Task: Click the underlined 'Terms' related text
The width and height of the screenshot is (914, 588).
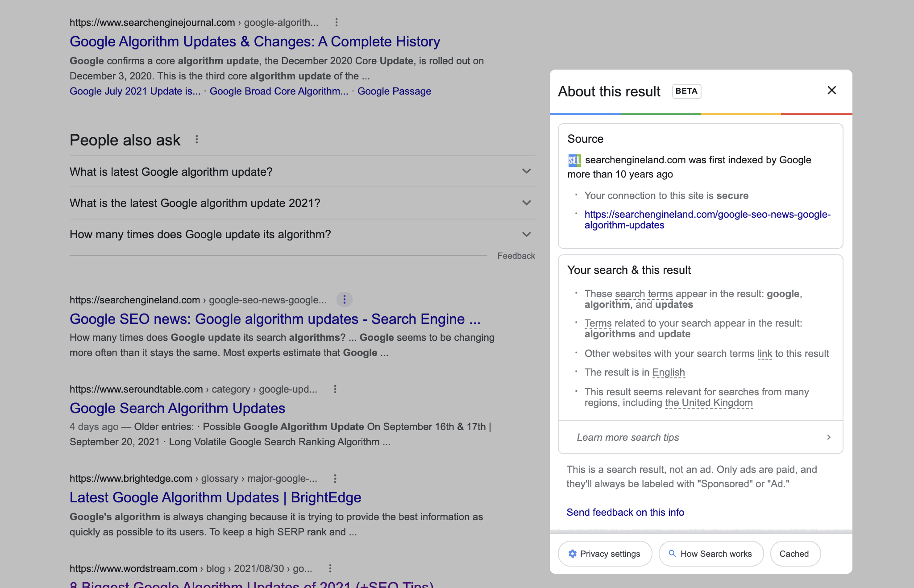Action: pyautogui.click(x=598, y=323)
